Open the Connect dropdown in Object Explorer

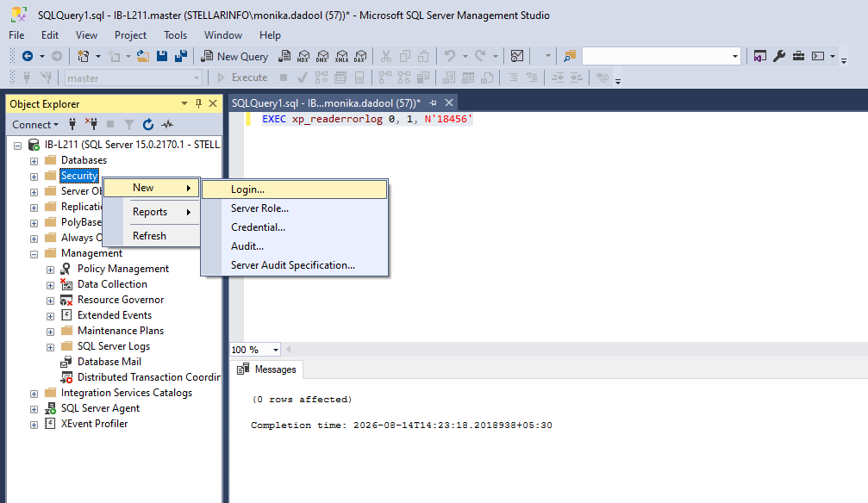pos(35,125)
